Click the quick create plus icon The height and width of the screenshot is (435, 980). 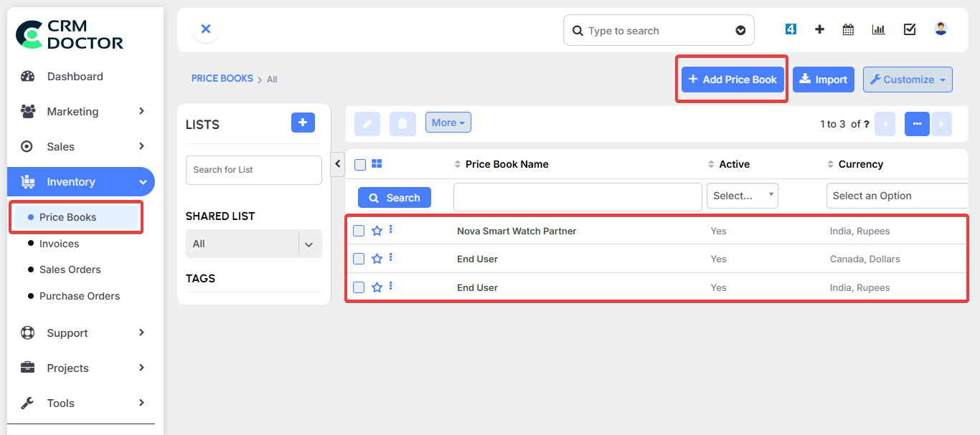819,29
